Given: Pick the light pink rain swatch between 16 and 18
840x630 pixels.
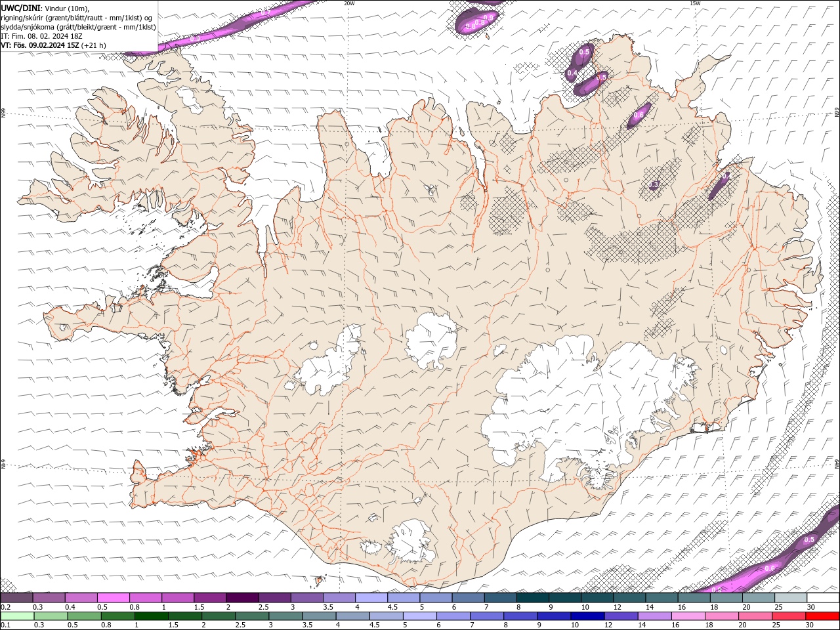Looking at the screenshot, I should click(688, 616).
